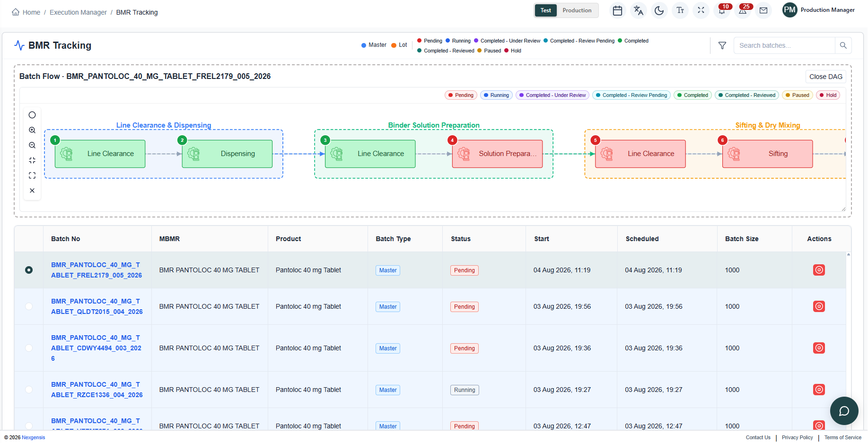The width and height of the screenshot is (868, 443).
Task: Select radio for QLDT2015_004_2026 batch
Action: pos(29,306)
